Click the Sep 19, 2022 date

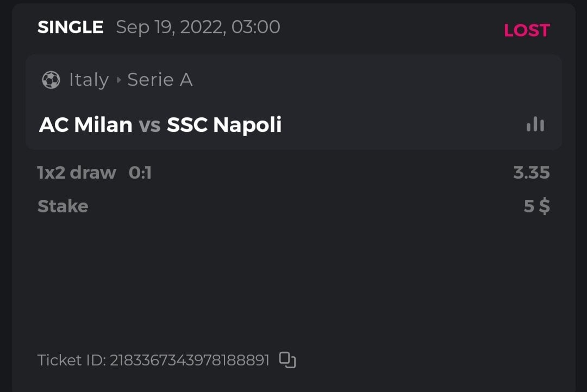(171, 27)
